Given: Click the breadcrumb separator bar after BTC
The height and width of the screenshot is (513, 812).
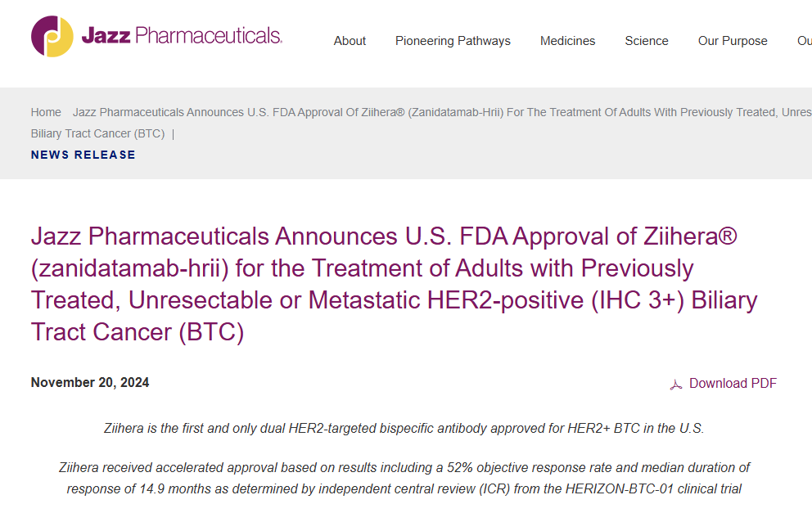Looking at the screenshot, I should coord(173,133).
